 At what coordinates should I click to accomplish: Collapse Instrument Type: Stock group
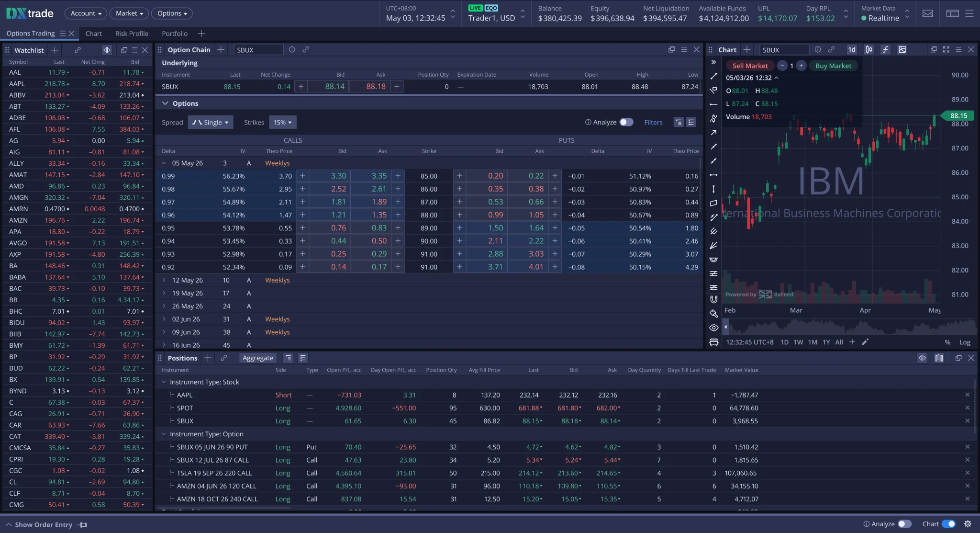[164, 382]
